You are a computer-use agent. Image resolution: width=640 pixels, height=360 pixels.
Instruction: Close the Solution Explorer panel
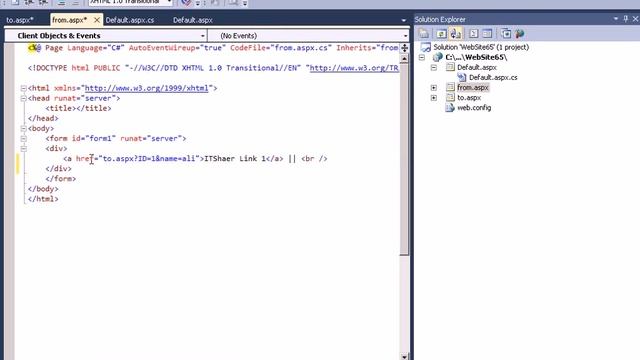636,19
